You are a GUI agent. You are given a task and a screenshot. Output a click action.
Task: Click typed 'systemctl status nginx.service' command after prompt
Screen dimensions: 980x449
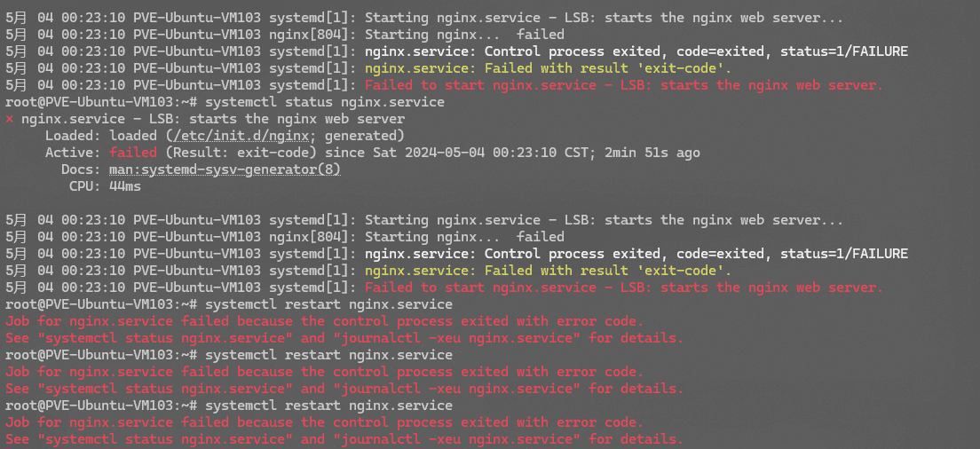tap(325, 102)
